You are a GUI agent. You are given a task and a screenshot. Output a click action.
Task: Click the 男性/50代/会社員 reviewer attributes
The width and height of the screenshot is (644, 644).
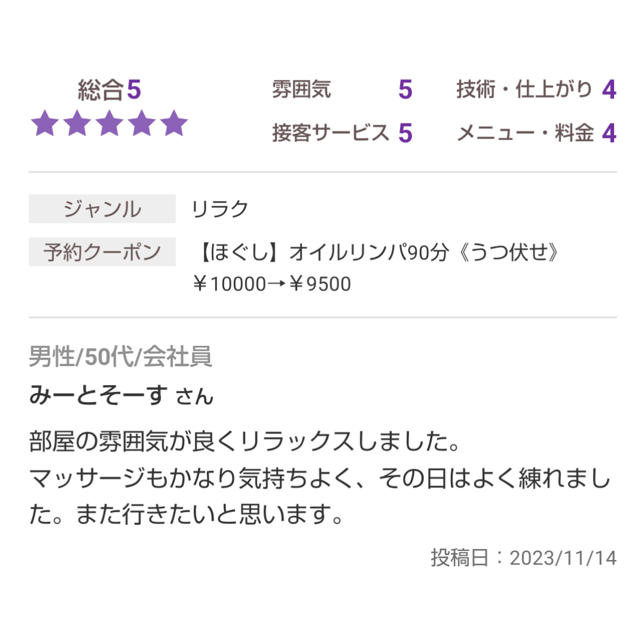pos(120,356)
